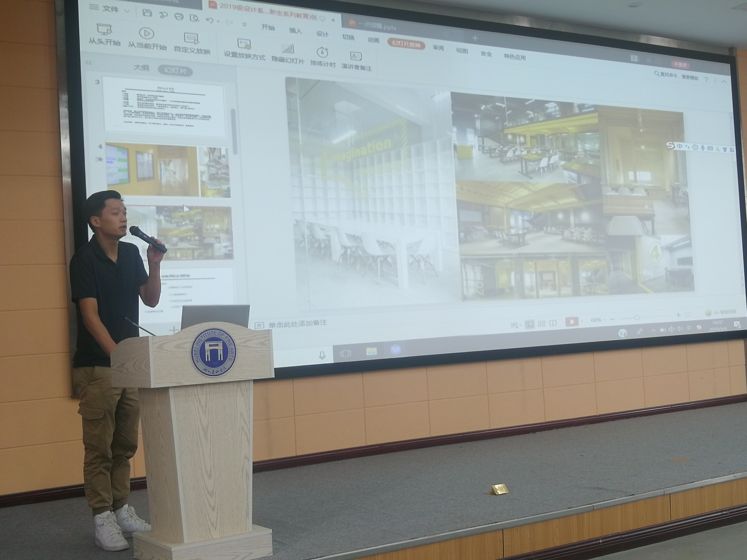The height and width of the screenshot is (560, 747).
Task: Expand the 文件 menu dropdown arrow
Action: point(127,11)
